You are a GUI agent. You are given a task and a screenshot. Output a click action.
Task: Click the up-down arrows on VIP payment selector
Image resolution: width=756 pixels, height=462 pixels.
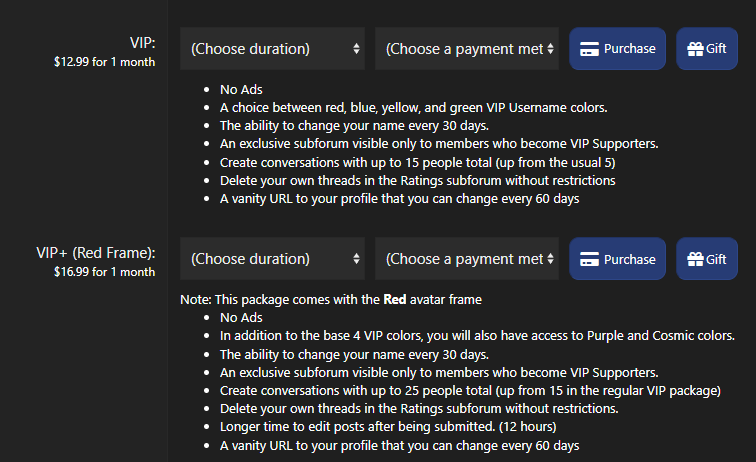[551, 49]
